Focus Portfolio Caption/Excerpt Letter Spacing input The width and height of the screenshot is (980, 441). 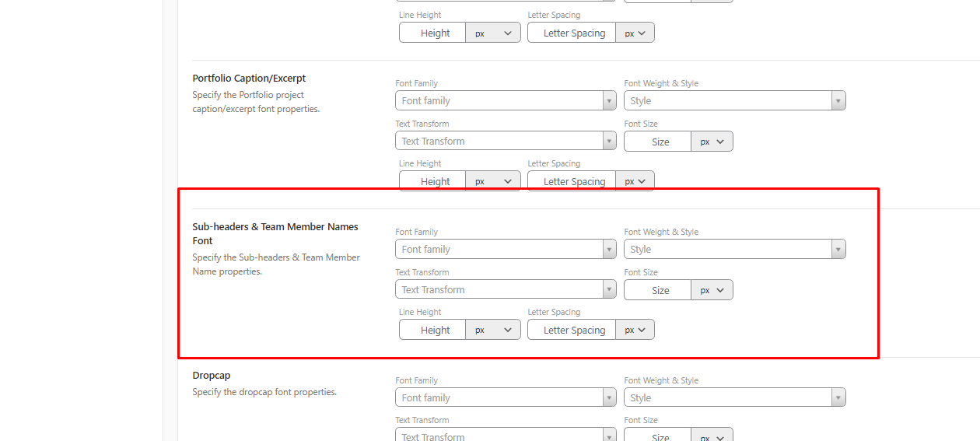coord(572,181)
